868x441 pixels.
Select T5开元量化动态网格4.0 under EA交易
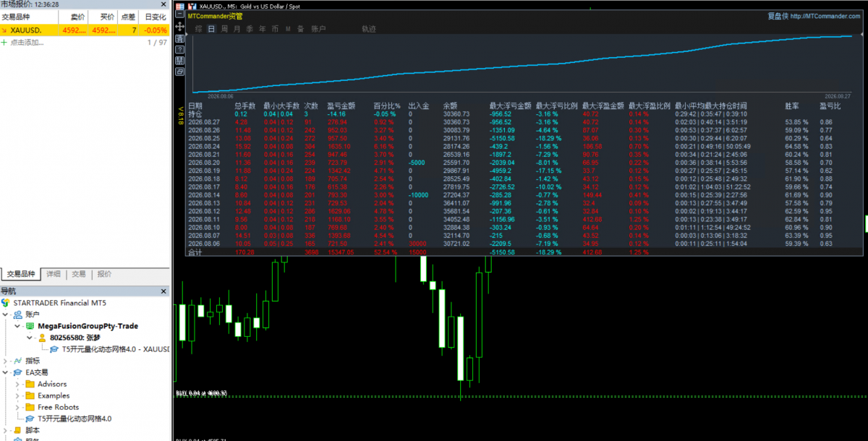(75, 419)
